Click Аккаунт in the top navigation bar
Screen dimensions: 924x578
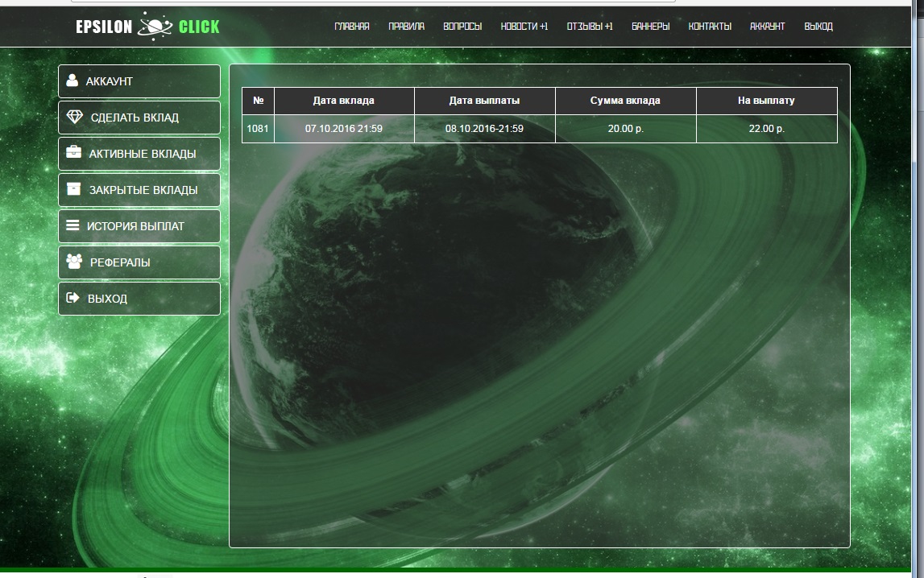click(767, 27)
